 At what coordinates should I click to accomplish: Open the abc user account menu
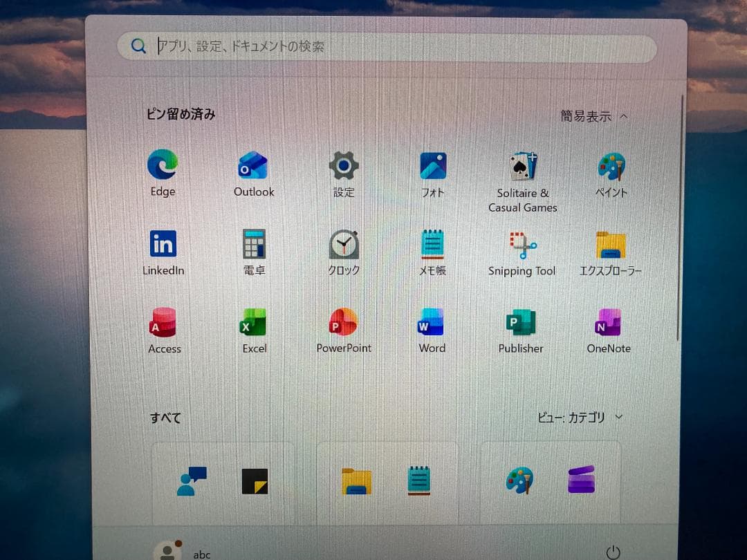tap(183, 552)
